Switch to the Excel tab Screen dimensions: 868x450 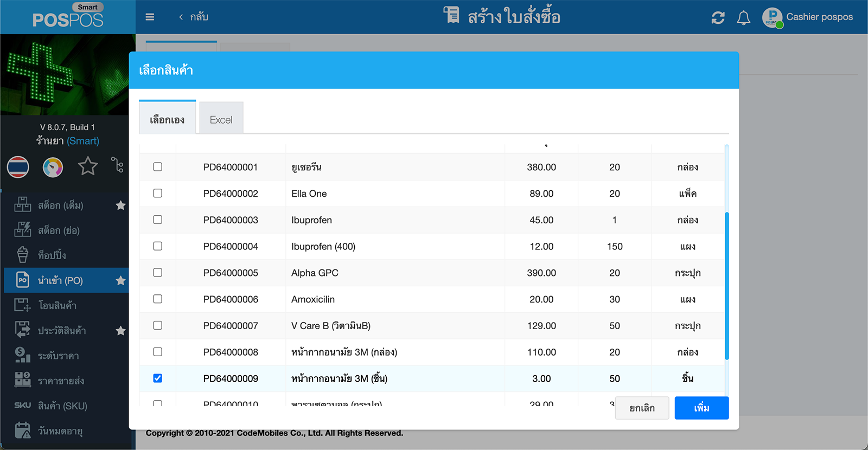(x=221, y=118)
